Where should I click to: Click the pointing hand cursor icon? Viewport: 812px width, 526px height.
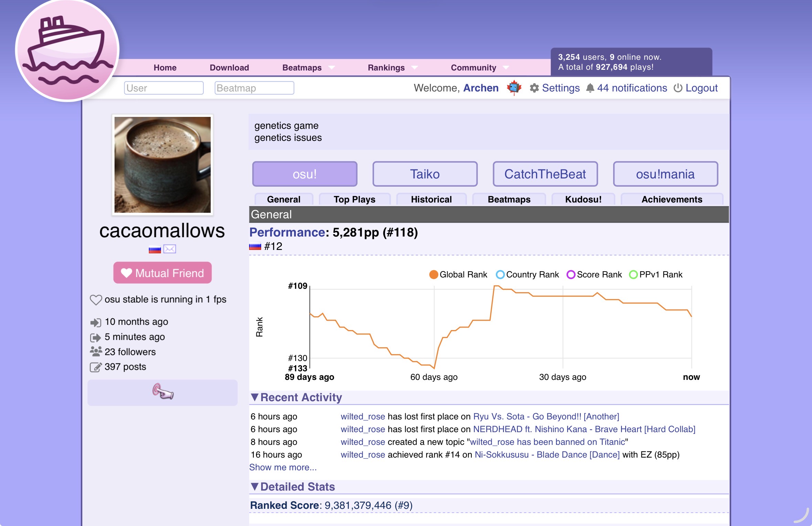click(163, 392)
